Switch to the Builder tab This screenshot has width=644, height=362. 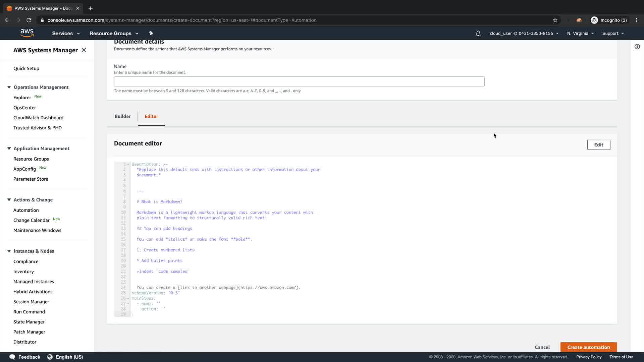tap(122, 116)
